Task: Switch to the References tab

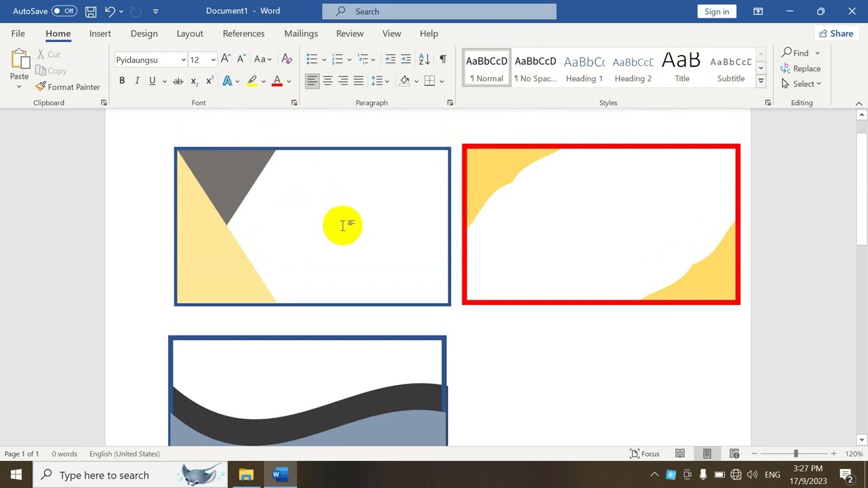Action: pyautogui.click(x=243, y=33)
